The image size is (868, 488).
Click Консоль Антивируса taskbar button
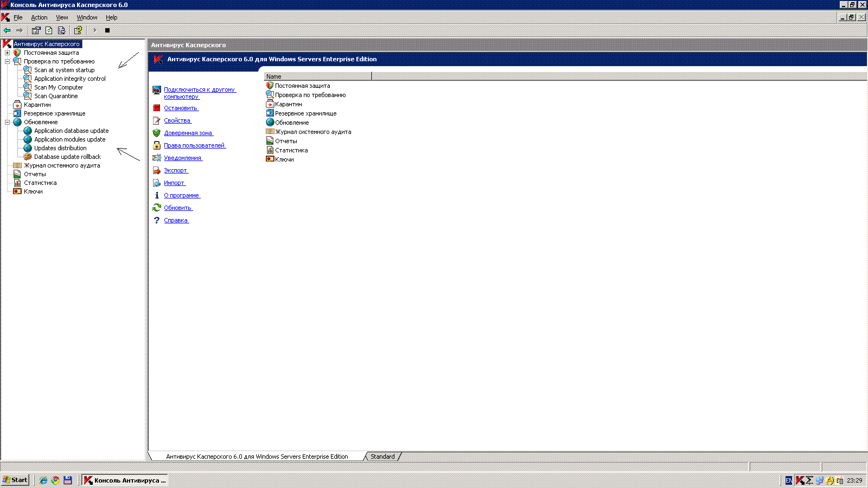(x=125, y=480)
